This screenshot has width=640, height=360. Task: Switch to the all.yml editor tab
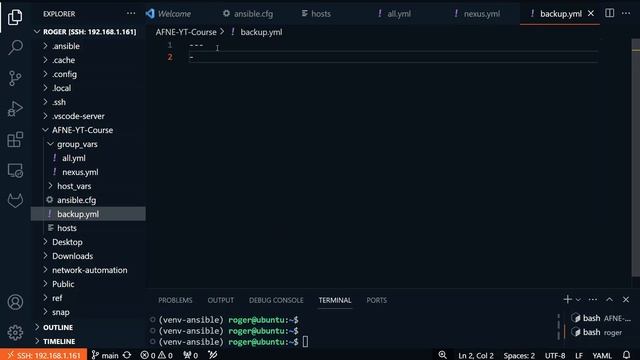point(395,13)
